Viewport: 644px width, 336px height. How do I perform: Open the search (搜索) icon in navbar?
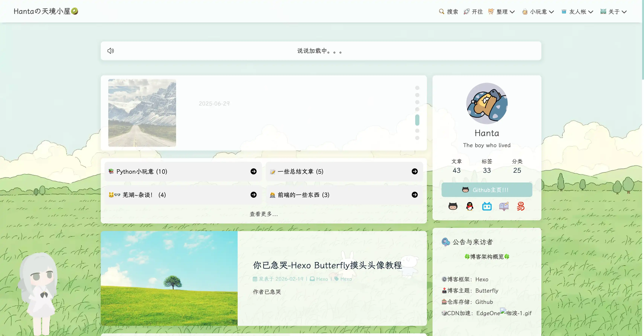442,11
